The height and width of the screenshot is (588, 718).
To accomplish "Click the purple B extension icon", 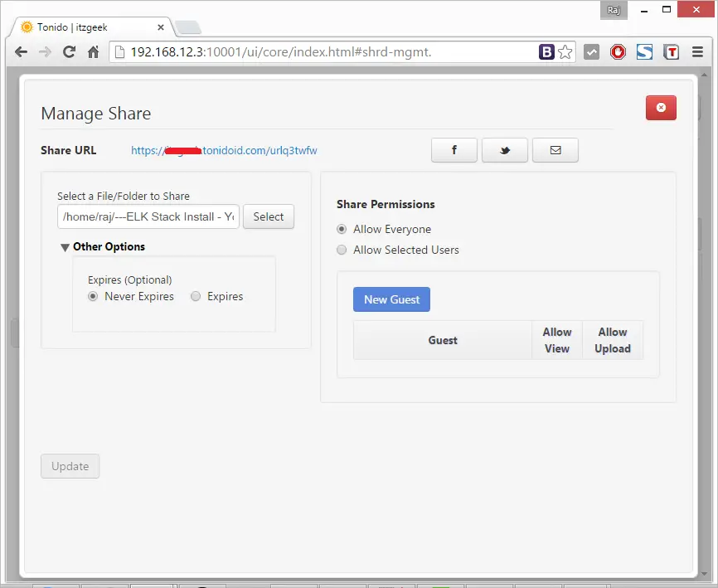I will pos(546,52).
